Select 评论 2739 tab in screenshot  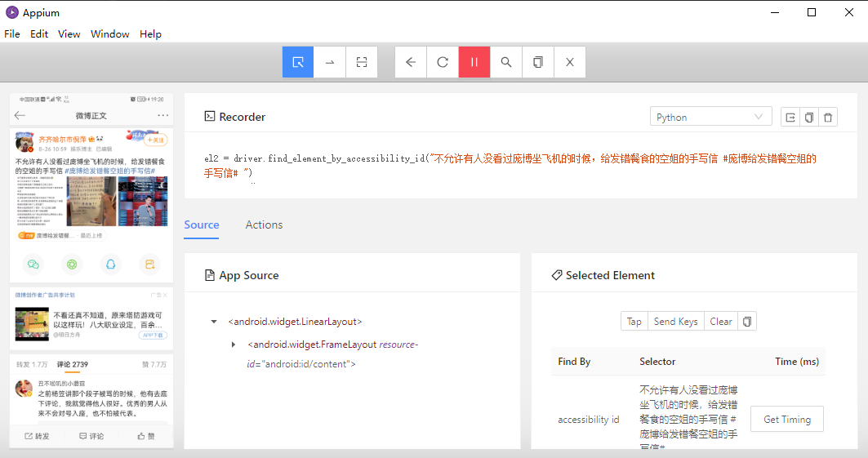(73, 364)
